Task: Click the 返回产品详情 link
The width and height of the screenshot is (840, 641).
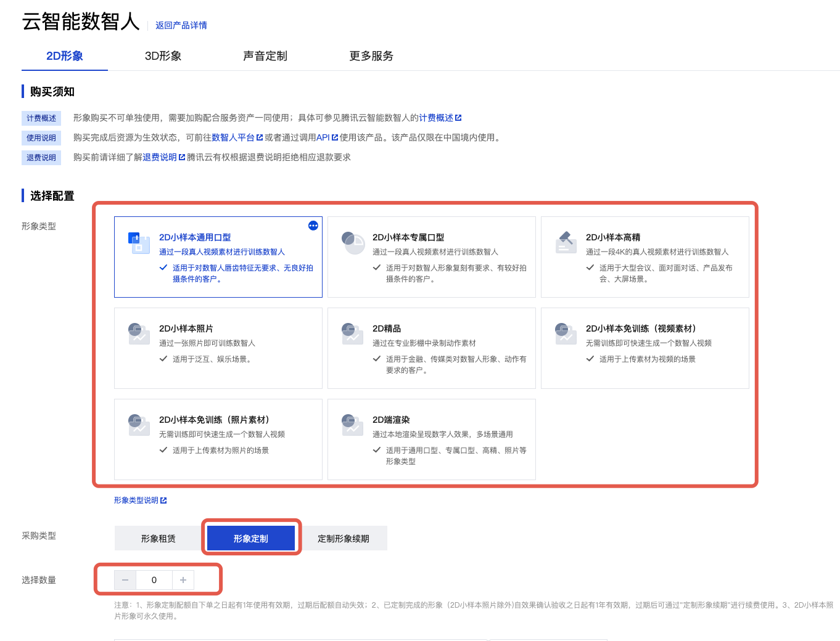Action: [x=181, y=25]
